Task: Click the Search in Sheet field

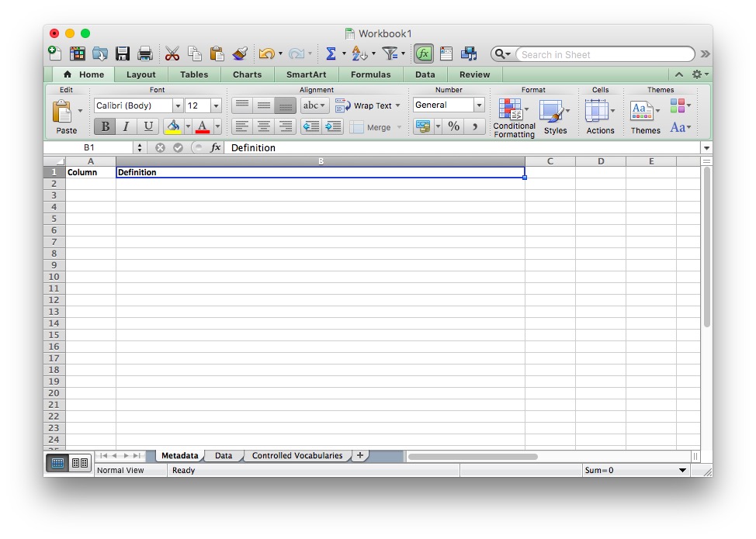Action: coord(604,54)
